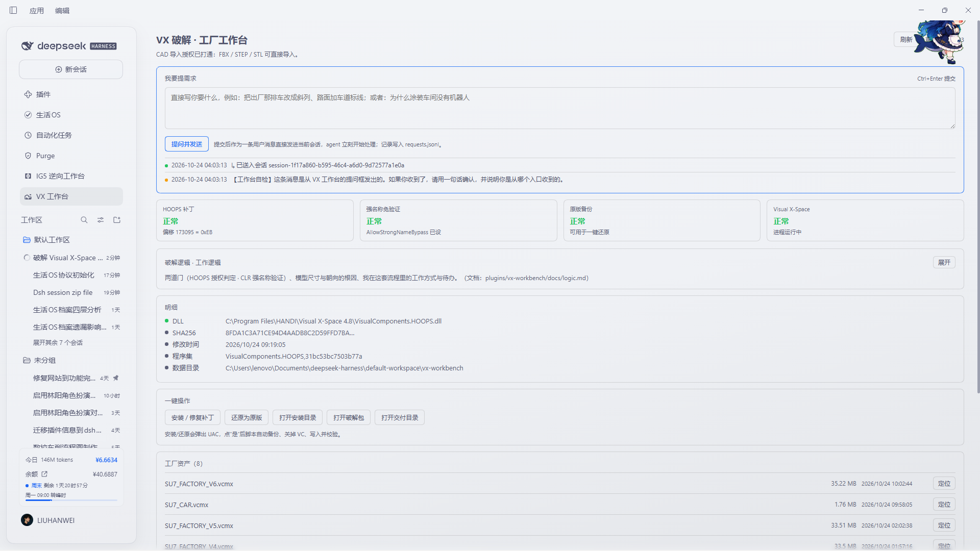Screen dimensions: 980x551
Task: Click 打开破解包 button
Action: click(349, 418)
